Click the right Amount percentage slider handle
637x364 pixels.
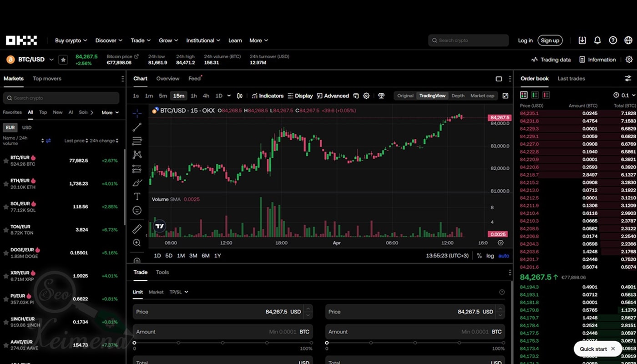click(x=327, y=343)
